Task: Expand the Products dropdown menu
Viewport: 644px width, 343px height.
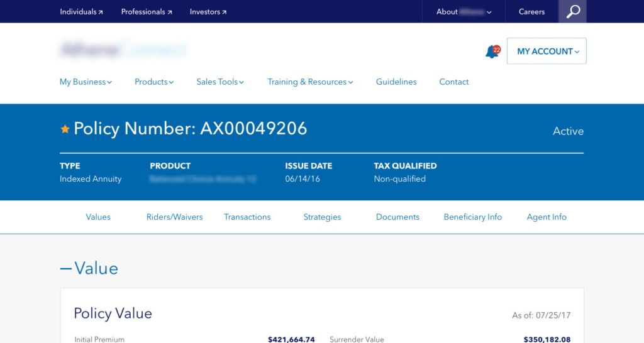Action: [x=154, y=82]
